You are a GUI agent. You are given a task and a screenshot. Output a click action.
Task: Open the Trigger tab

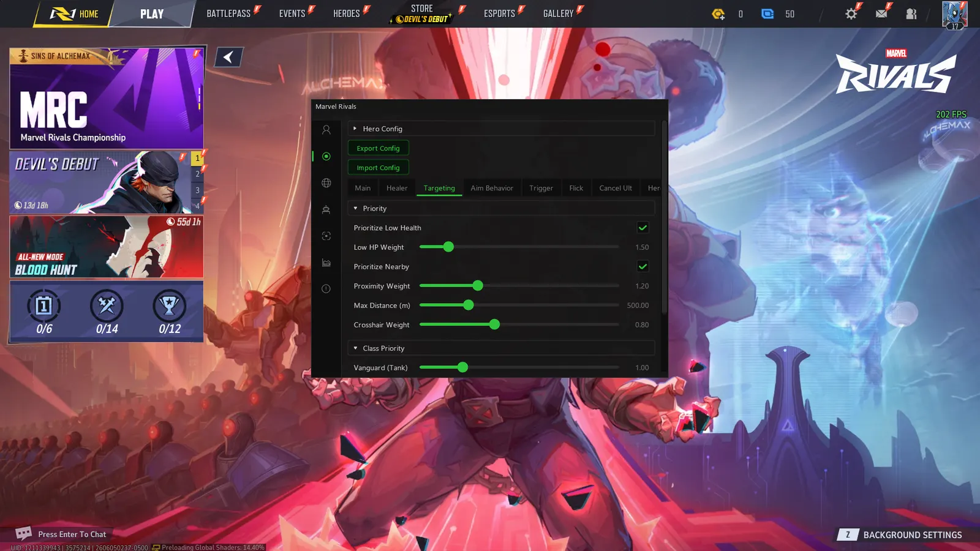pos(541,188)
